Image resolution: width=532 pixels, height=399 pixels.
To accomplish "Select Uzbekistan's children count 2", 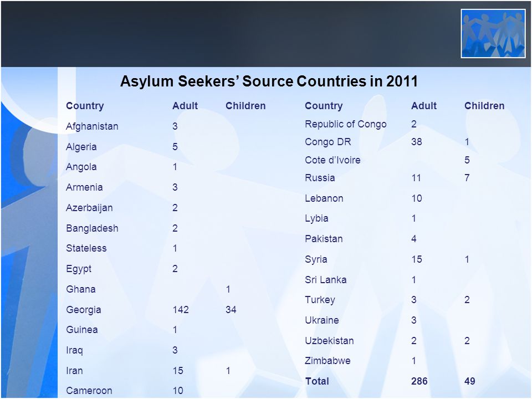I will pos(467,341).
